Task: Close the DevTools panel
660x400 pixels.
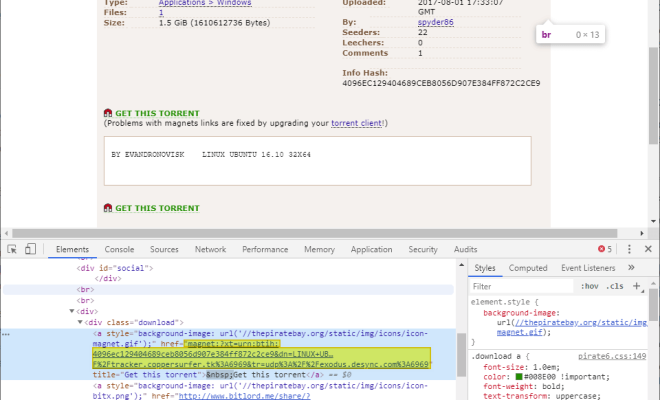Action: pyautogui.click(x=648, y=249)
